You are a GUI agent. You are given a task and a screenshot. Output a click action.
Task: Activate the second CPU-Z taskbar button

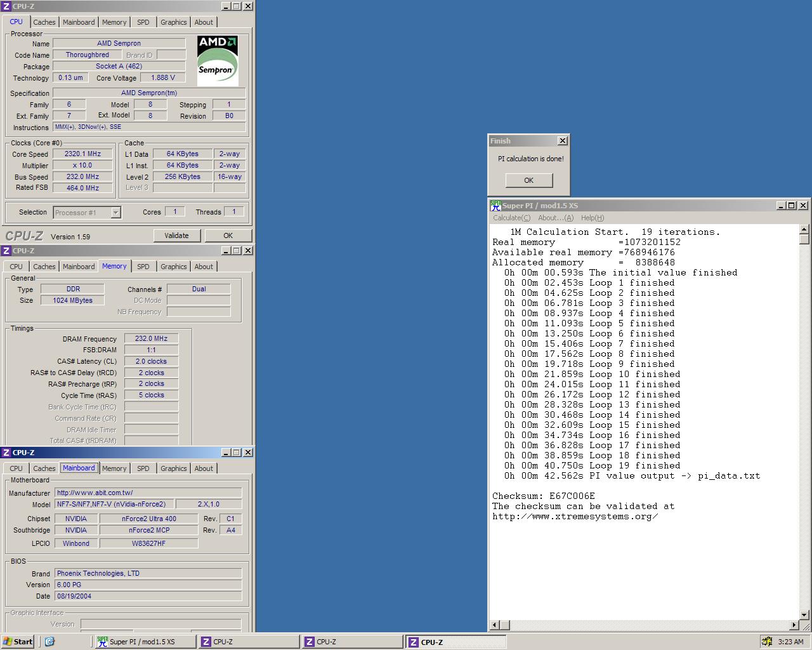(x=352, y=642)
